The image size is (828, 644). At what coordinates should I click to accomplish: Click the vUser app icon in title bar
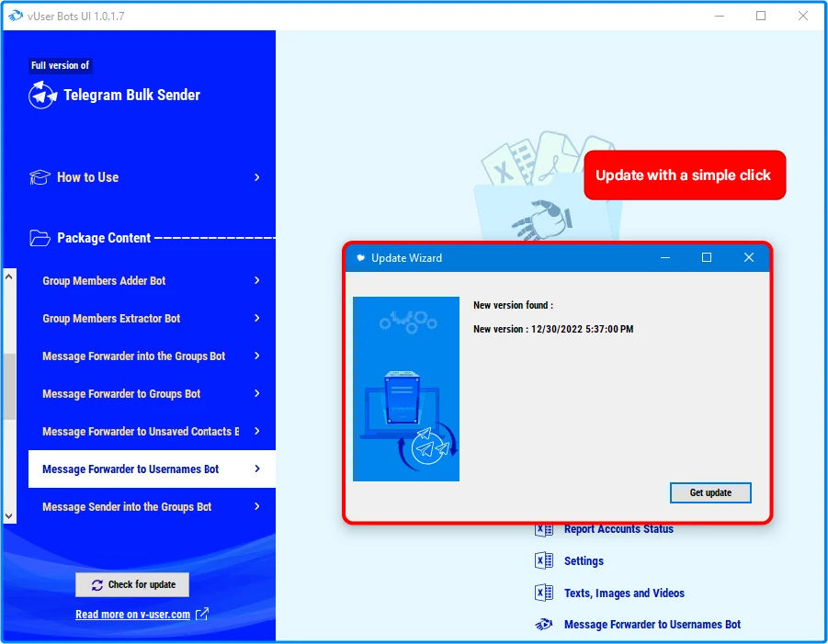click(16, 16)
